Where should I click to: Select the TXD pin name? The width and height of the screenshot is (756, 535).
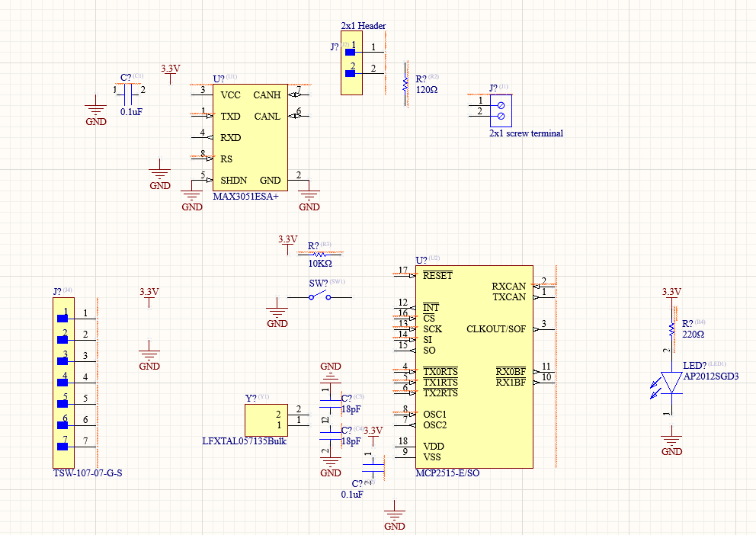point(230,116)
